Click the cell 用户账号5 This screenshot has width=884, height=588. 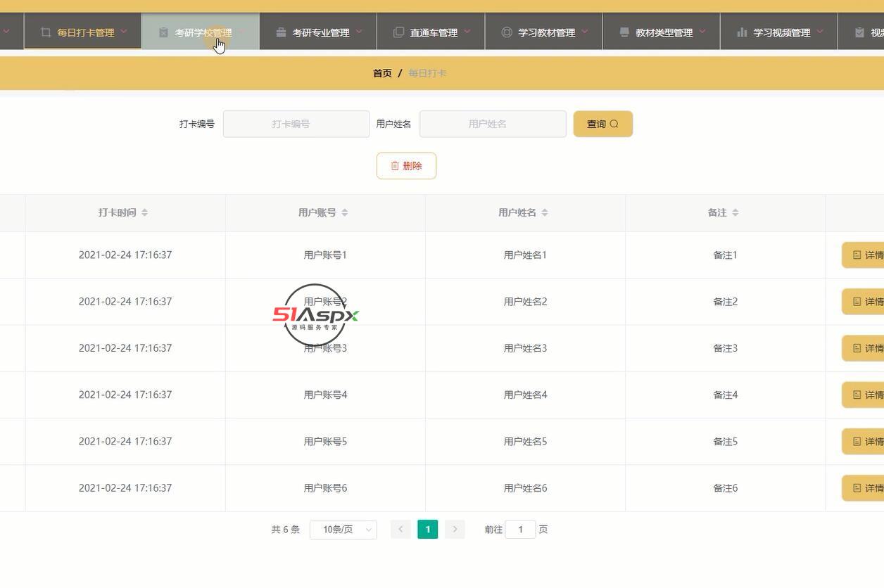pos(325,442)
